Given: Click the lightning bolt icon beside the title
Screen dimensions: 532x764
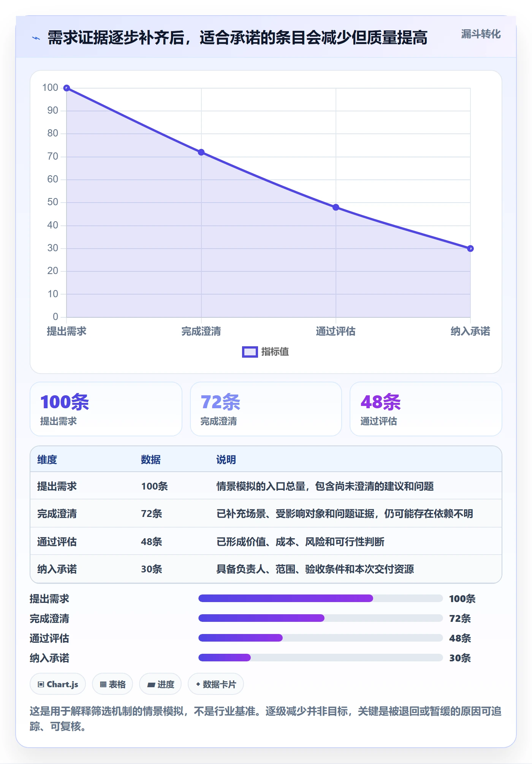Looking at the screenshot, I should click(x=36, y=38).
